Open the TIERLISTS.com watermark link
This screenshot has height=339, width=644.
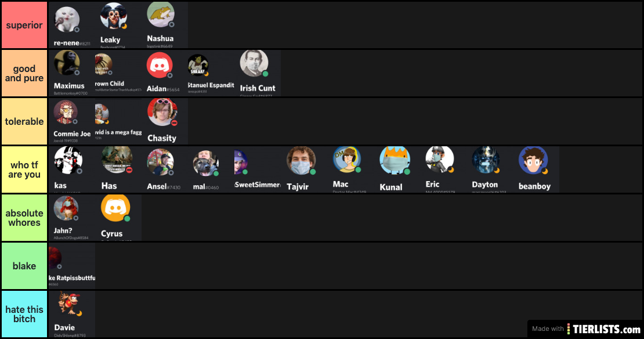(585, 329)
